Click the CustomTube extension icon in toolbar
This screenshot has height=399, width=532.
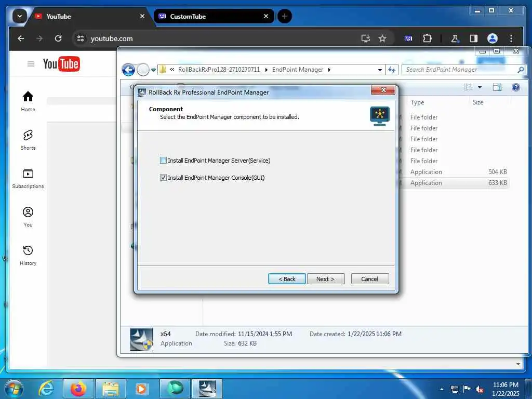click(x=408, y=38)
